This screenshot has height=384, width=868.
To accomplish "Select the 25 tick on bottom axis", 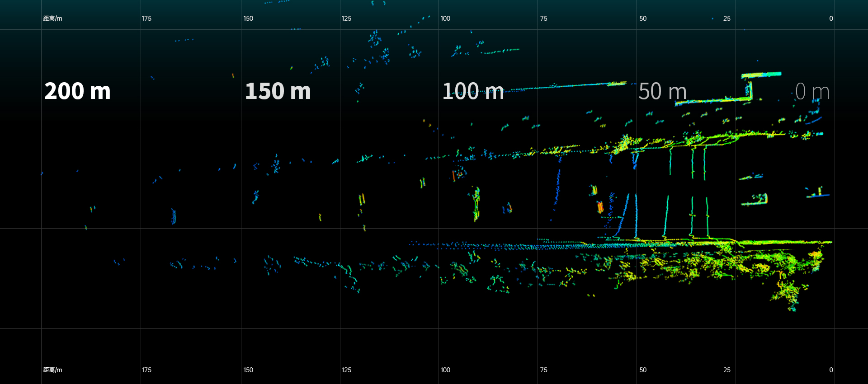I will click(x=726, y=370).
